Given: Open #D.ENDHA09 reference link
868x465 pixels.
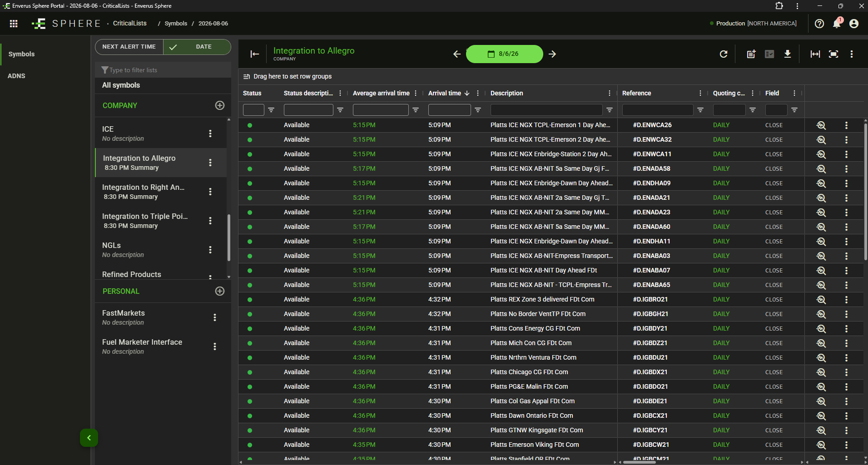Looking at the screenshot, I should tap(652, 183).
